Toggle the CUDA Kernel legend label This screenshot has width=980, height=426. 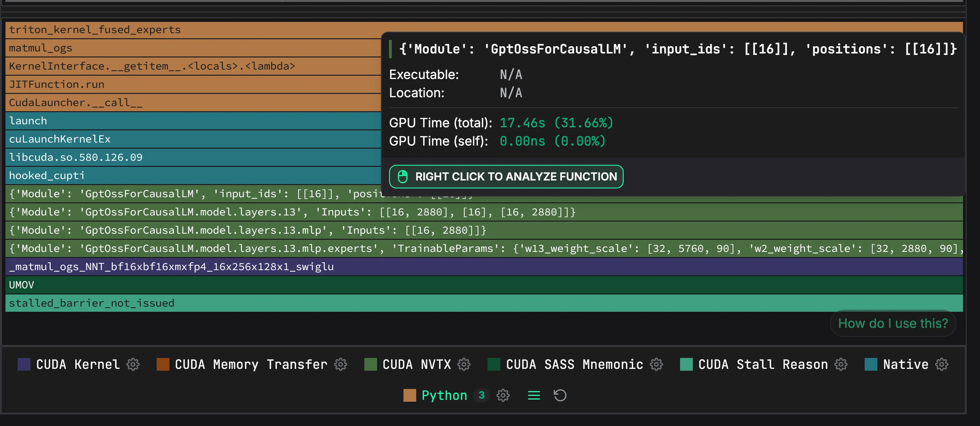(x=78, y=364)
